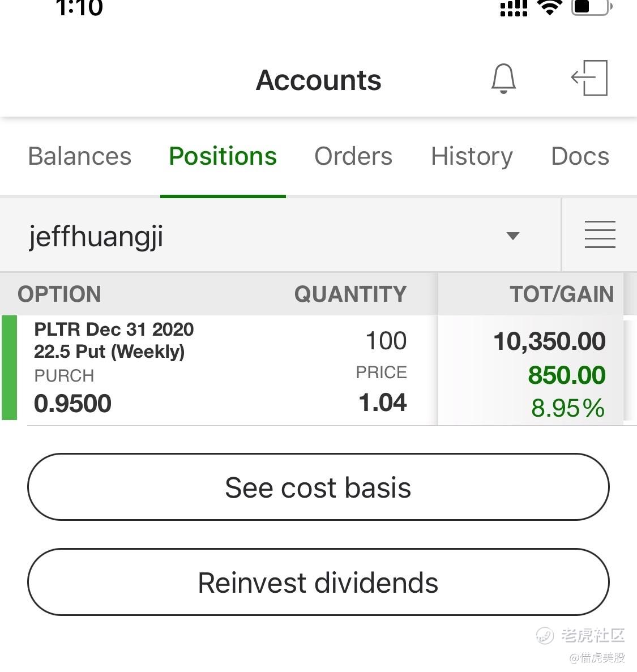637x672 pixels.
Task: Expand the jeffhuangji account dropdown arrow
Action: (x=512, y=236)
